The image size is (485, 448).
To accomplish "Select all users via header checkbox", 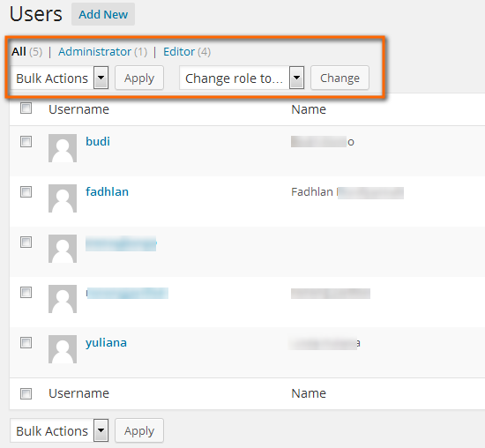I will click(26, 108).
